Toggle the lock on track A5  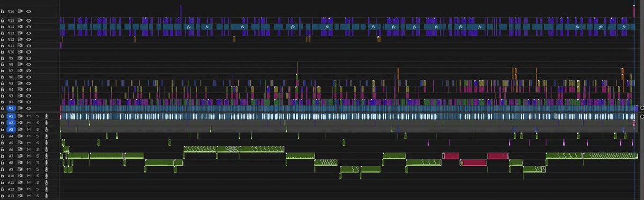point(3,143)
